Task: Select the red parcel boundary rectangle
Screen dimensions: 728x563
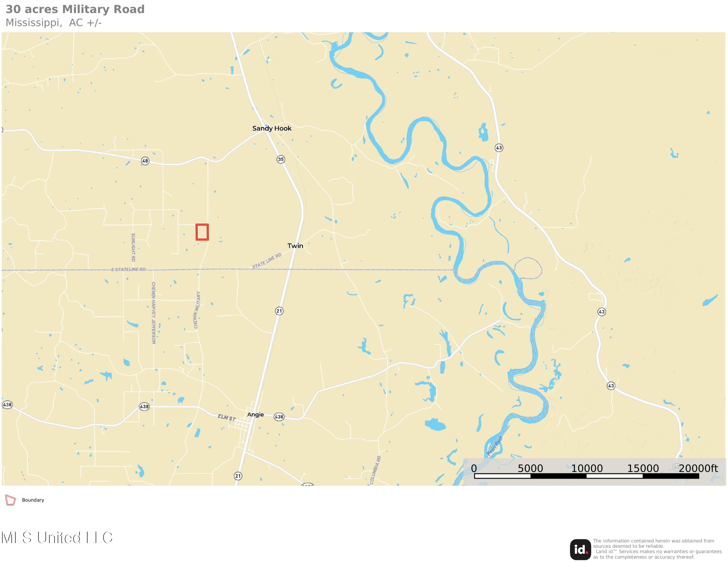Action: [202, 232]
